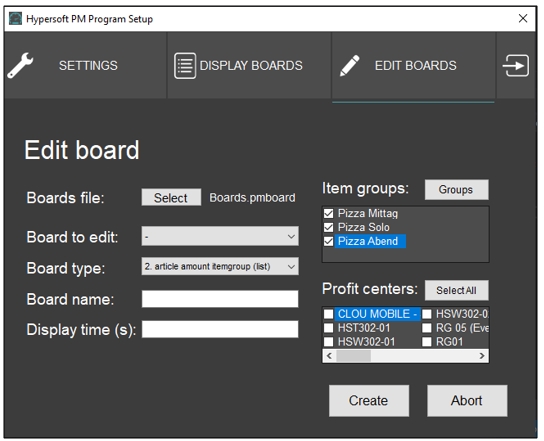544x441 pixels.
Task: Click the wrench icon for Settings
Action: tap(20, 66)
